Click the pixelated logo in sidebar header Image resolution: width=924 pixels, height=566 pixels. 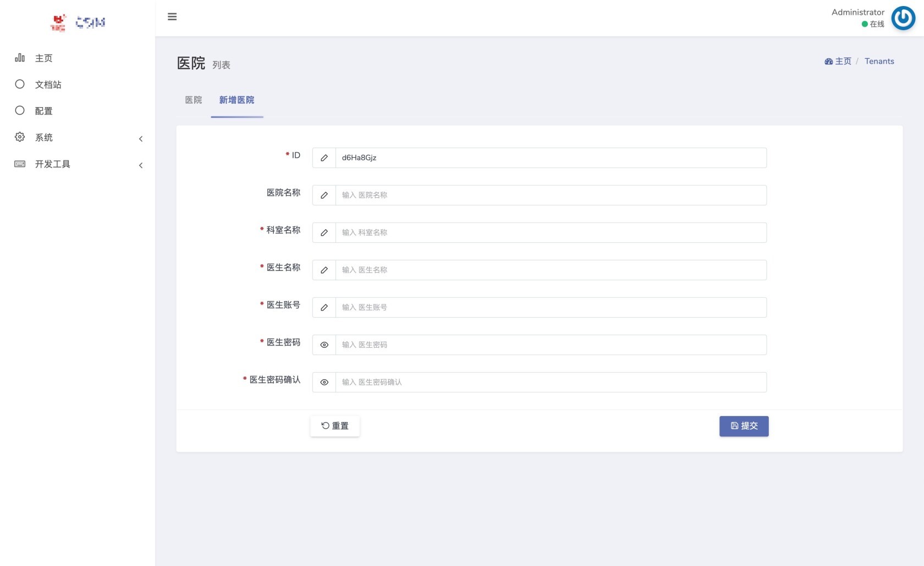[x=78, y=23]
